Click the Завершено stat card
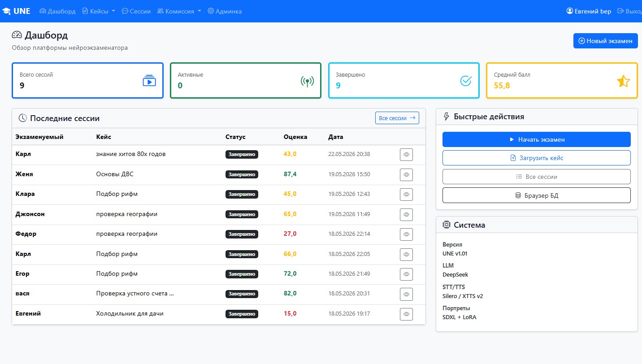The image size is (642, 364). tap(404, 81)
